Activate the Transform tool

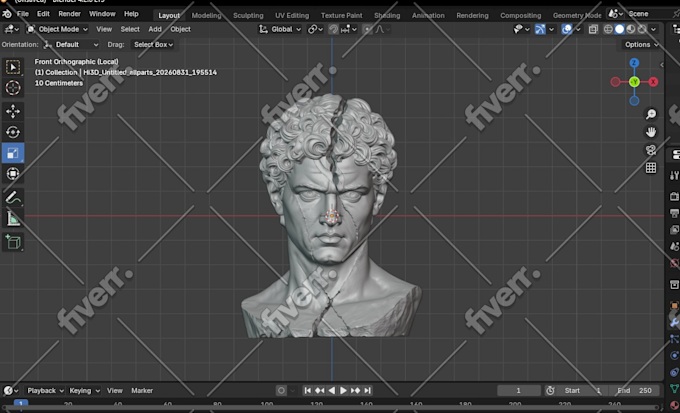pyautogui.click(x=13, y=174)
